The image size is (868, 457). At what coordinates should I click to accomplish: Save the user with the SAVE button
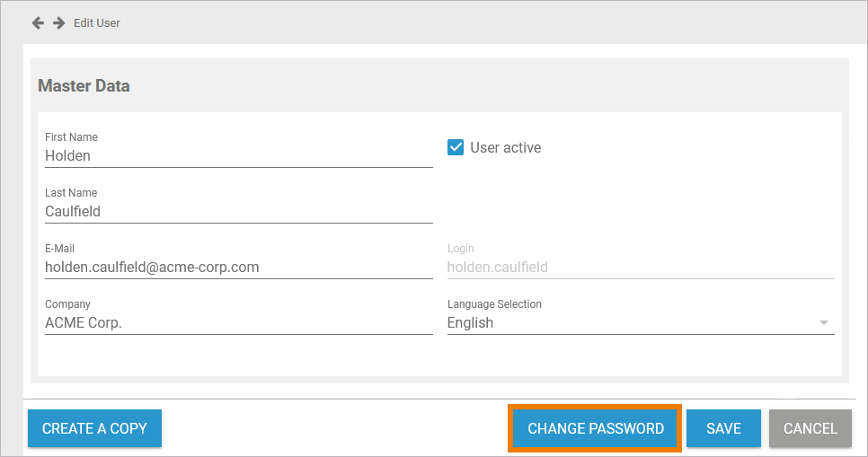(x=723, y=428)
